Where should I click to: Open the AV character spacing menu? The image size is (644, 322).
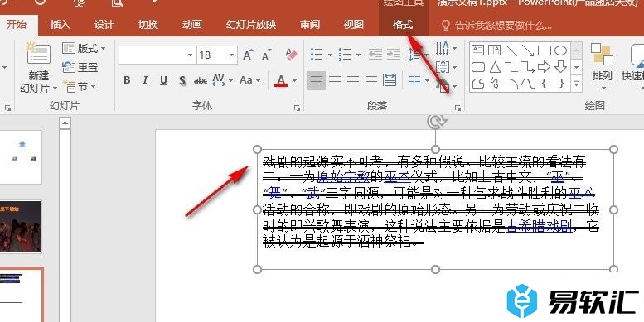[x=222, y=80]
